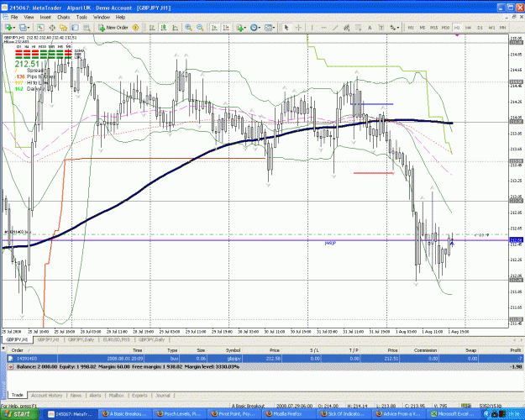
Task: Select open order 14391403 row
Action: pos(265,359)
